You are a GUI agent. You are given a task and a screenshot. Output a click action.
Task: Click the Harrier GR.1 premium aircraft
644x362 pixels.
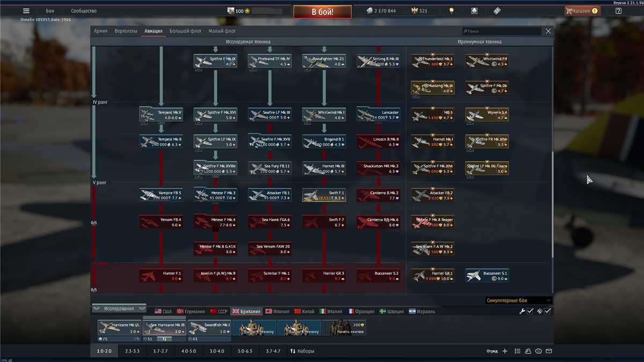[433, 276]
